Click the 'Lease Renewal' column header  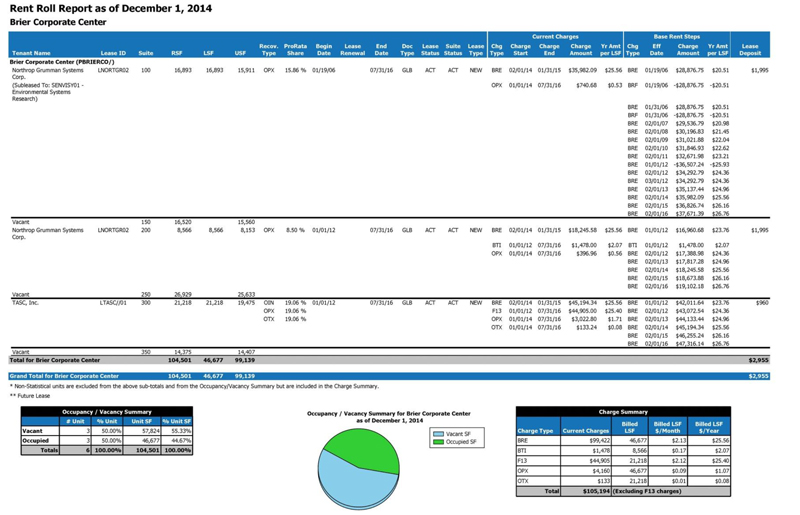point(353,50)
